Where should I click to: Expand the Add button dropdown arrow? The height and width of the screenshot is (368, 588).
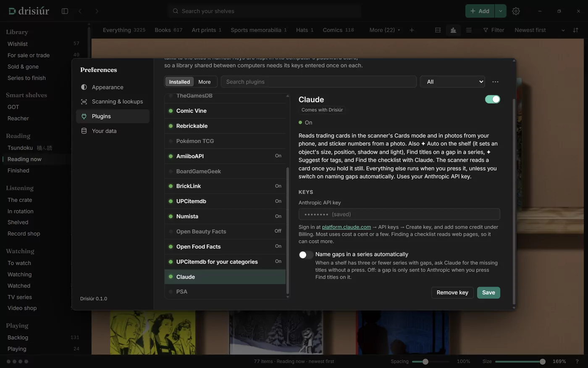(x=500, y=11)
